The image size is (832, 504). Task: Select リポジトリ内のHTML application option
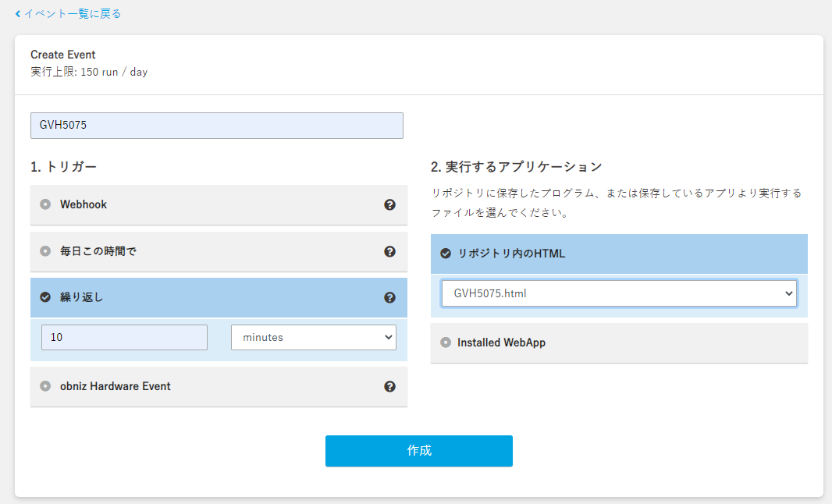(619, 254)
